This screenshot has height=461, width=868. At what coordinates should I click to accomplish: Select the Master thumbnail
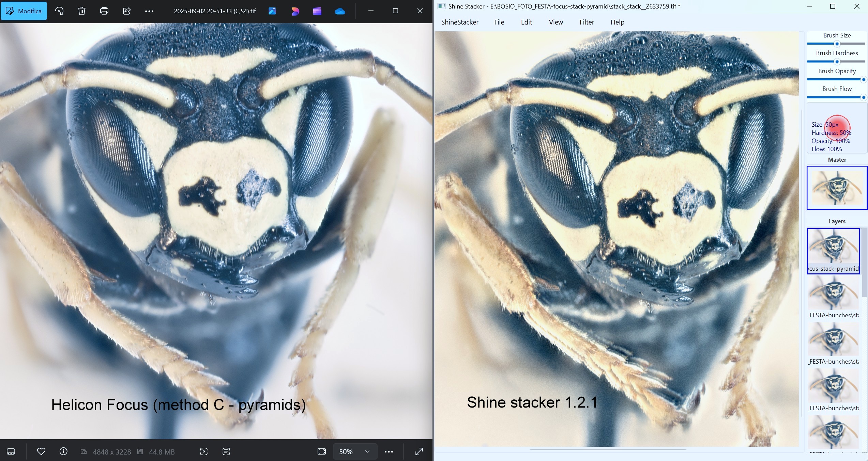pos(837,188)
